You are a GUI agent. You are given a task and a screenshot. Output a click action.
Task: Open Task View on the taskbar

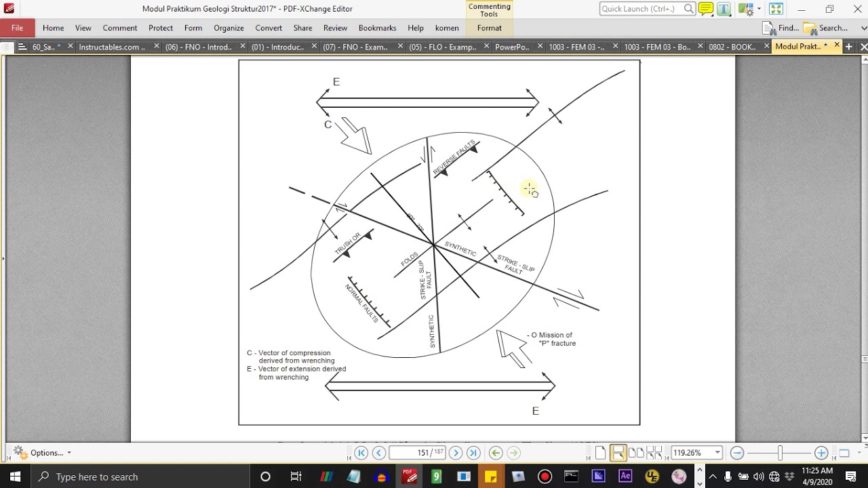pyautogui.click(x=296, y=476)
